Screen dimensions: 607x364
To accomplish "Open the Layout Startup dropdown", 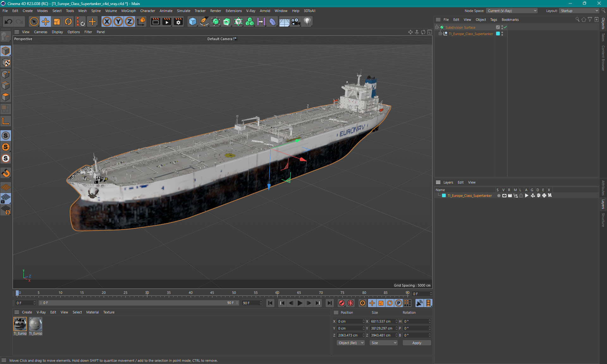I will coord(579,11).
